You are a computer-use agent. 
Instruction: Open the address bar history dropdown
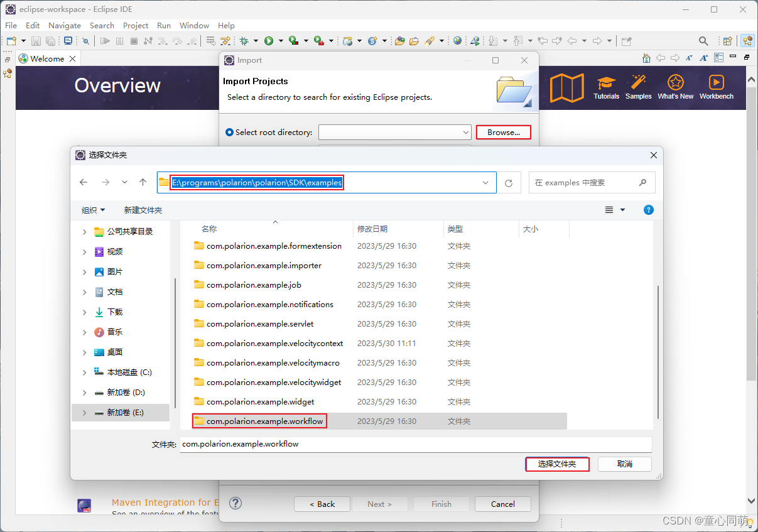coord(485,183)
